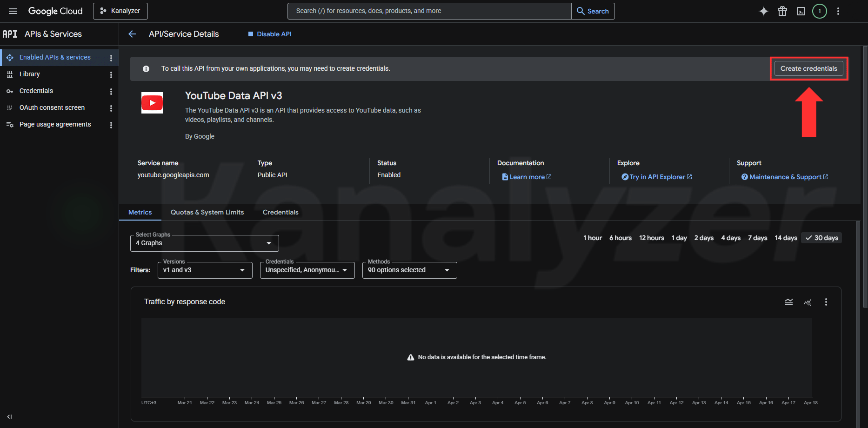
Task: Open more options for Library
Action: click(x=111, y=74)
